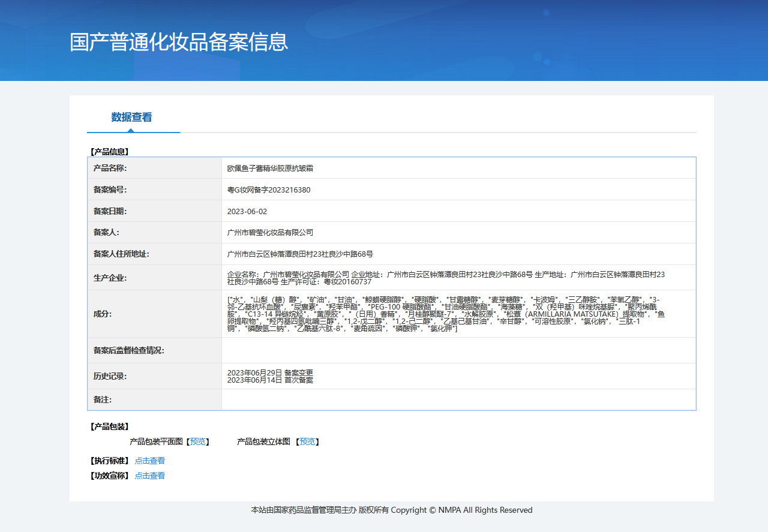Open 点击查看 link beside 执行标准

(150, 461)
